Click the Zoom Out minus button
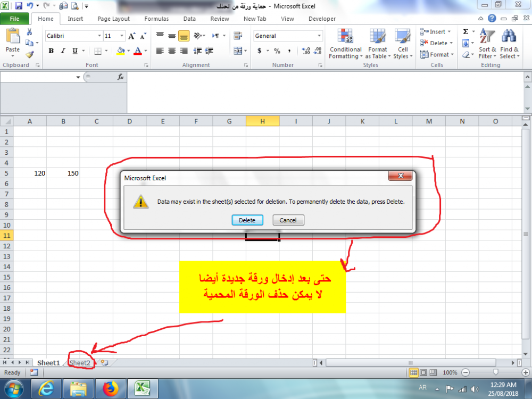This screenshot has width=532, height=399. [x=465, y=372]
